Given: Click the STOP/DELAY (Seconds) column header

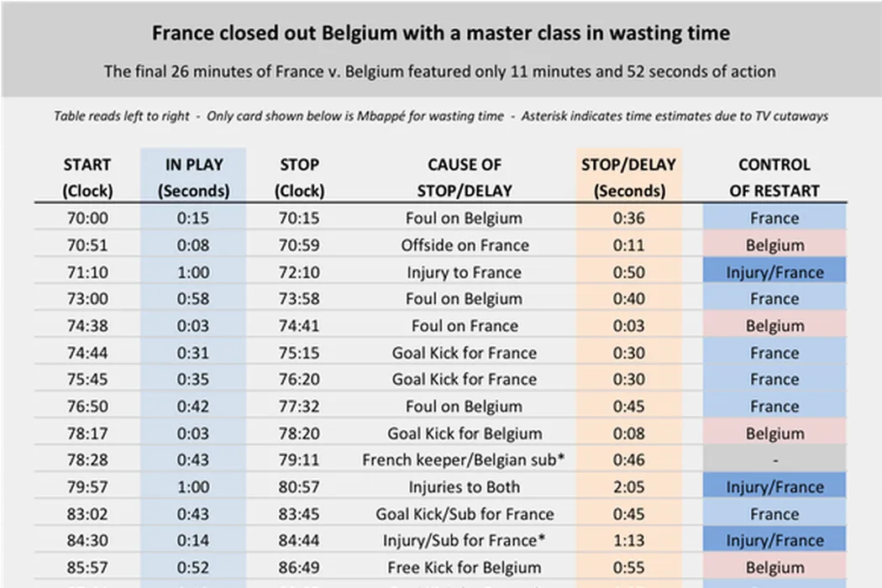Looking at the screenshot, I should click(x=628, y=177).
